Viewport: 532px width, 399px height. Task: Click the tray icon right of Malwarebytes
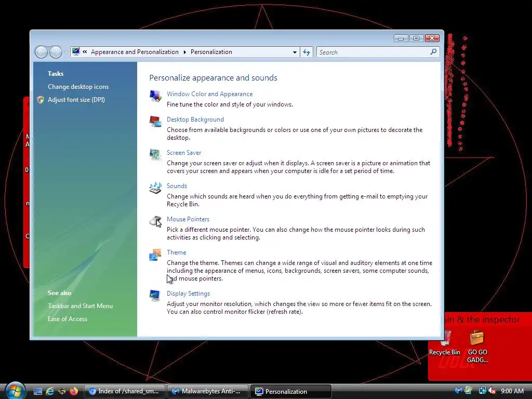point(468,391)
